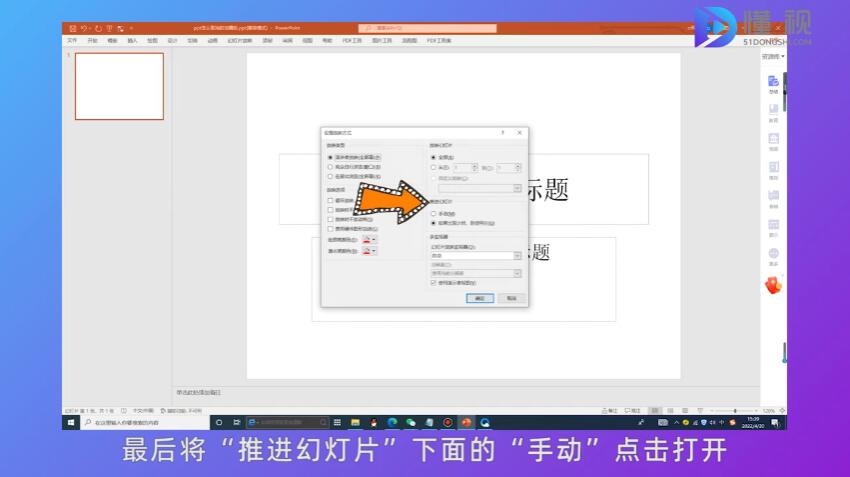850x477 pixels.
Task: Click the Save icon in quick access toolbar
Action: click(71, 28)
